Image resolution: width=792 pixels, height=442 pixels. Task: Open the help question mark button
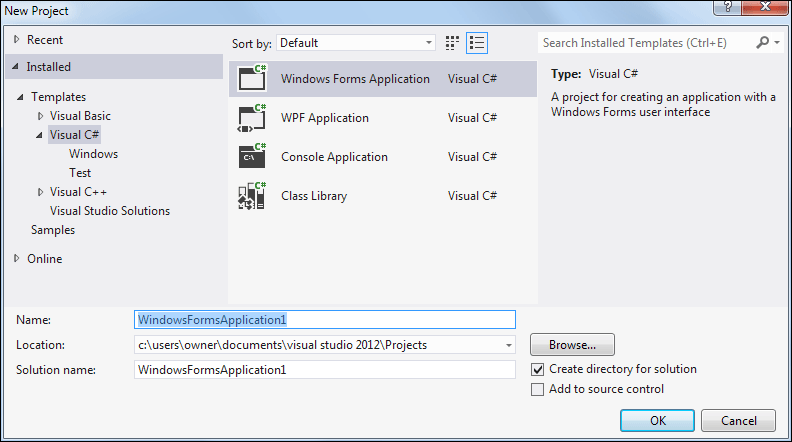(728, 7)
